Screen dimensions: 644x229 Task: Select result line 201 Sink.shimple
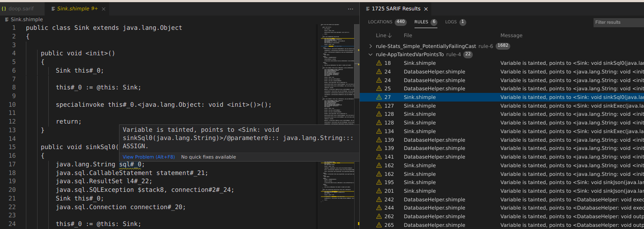(502, 191)
